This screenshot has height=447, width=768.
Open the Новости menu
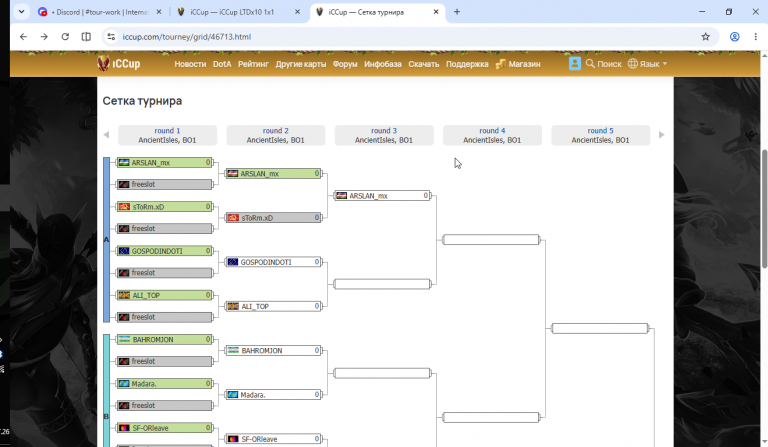pos(190,64)
